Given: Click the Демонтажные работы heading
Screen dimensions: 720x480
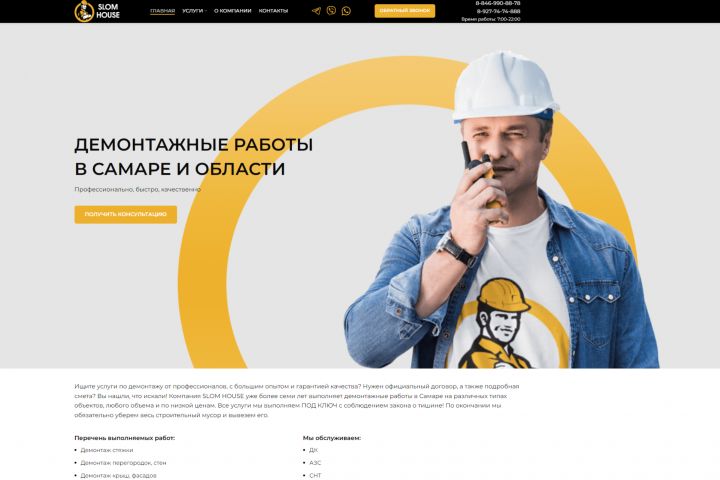Looking at the screenshot, I should [x=193, y=157].
